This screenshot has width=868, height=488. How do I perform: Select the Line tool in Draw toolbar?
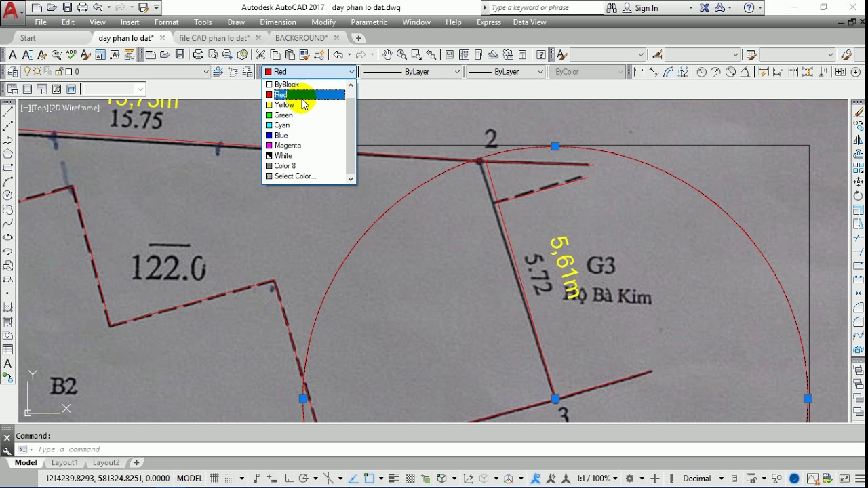pyautogui.click(x=8, y=112)
